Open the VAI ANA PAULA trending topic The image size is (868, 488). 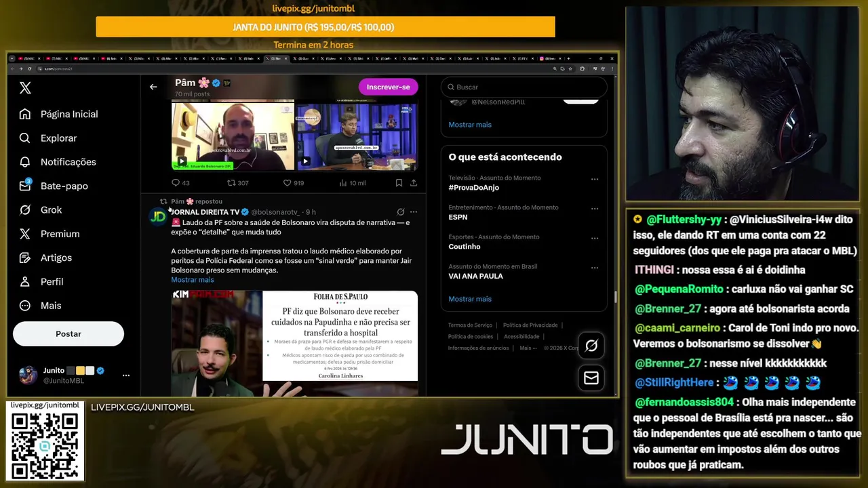click(x=475, y=277)
